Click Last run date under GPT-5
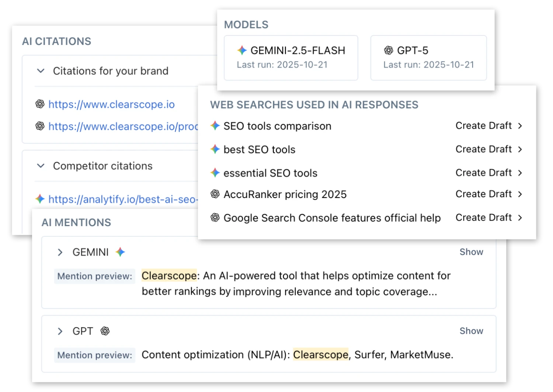Image resolution: width=553 pixels, height=392 pixels. tap(429, 65)
